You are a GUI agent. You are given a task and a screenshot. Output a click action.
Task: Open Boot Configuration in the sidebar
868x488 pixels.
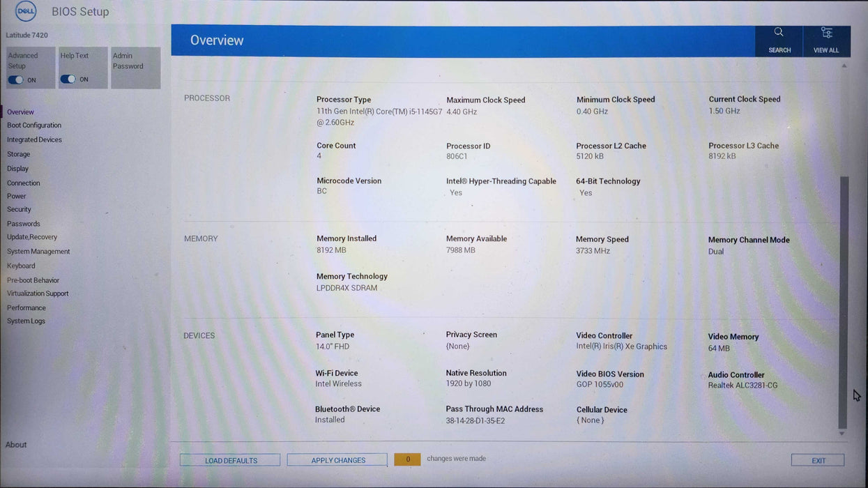click(34, 125)
